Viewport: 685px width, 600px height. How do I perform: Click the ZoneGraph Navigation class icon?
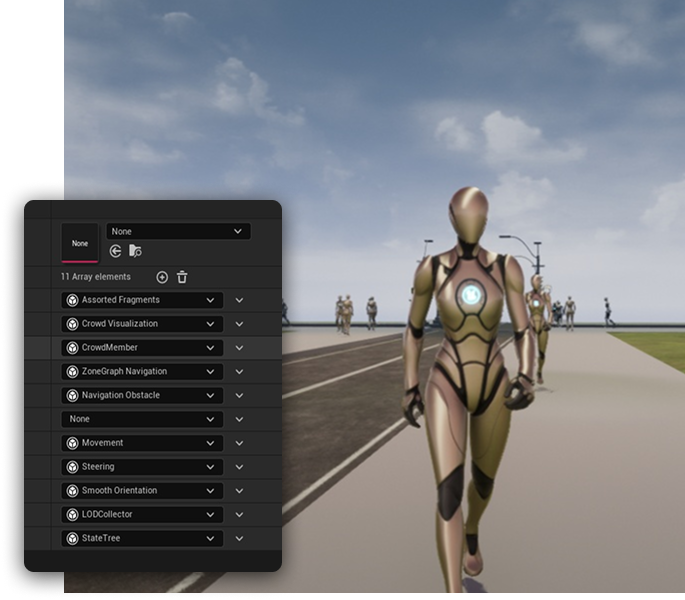tap(72, 371)
